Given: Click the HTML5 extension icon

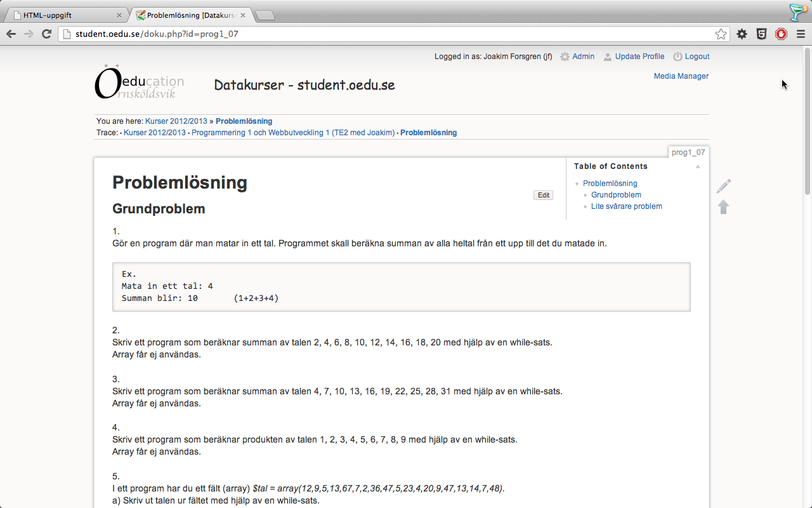Looking at the screenshot, I should point(761,34).
